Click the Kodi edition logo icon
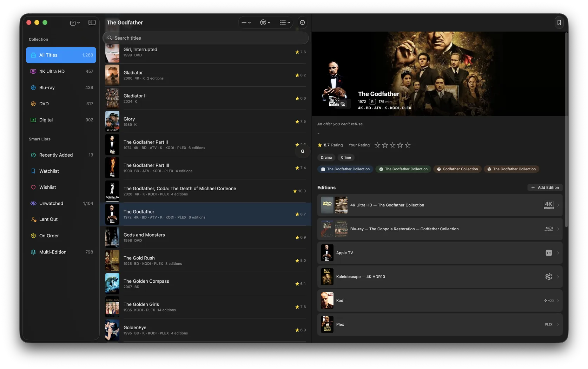588x369 pixels. (x=549, y=301)
